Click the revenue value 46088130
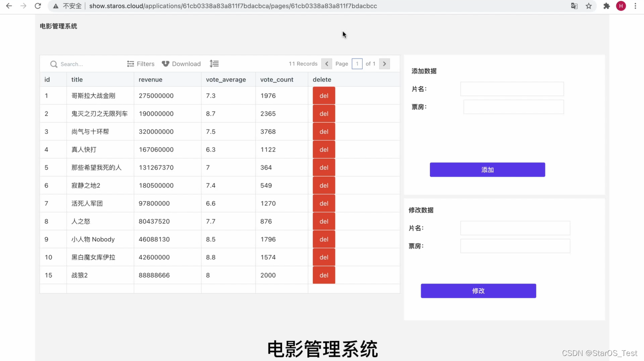 154,239
